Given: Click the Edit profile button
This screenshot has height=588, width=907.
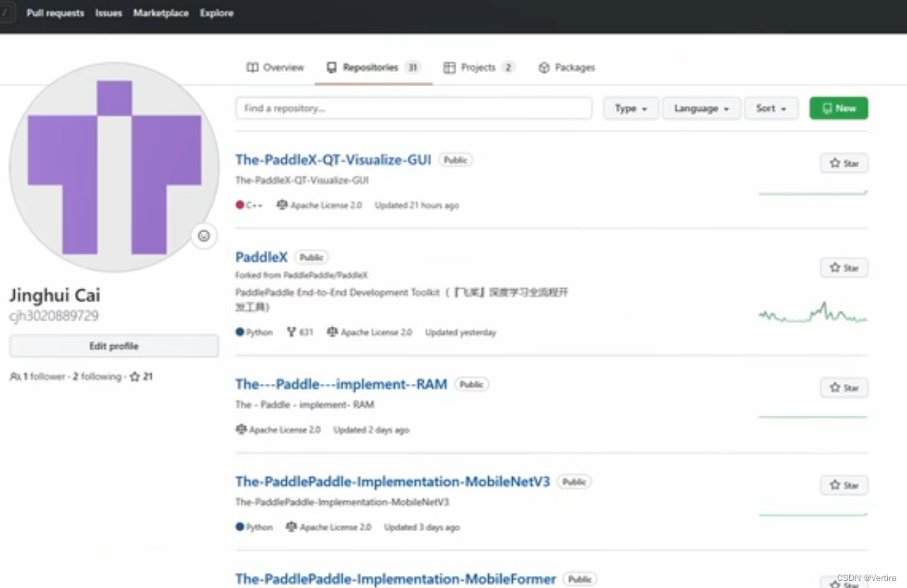Looking at the screenshot, I should click(x=114, y=346).
